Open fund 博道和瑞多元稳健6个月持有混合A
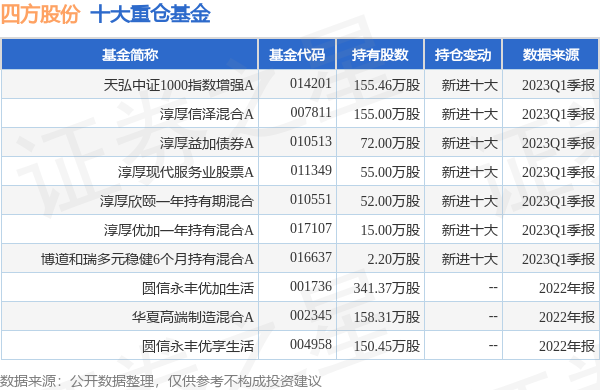Viewport: 600px width, 390px height. (x=147, y=259)
